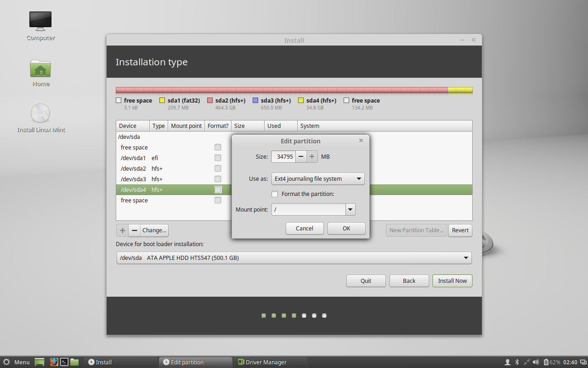Click OK in the Edit partition dialog
The width and height of the screenshot is (588, 368).
tap(346, 229)
